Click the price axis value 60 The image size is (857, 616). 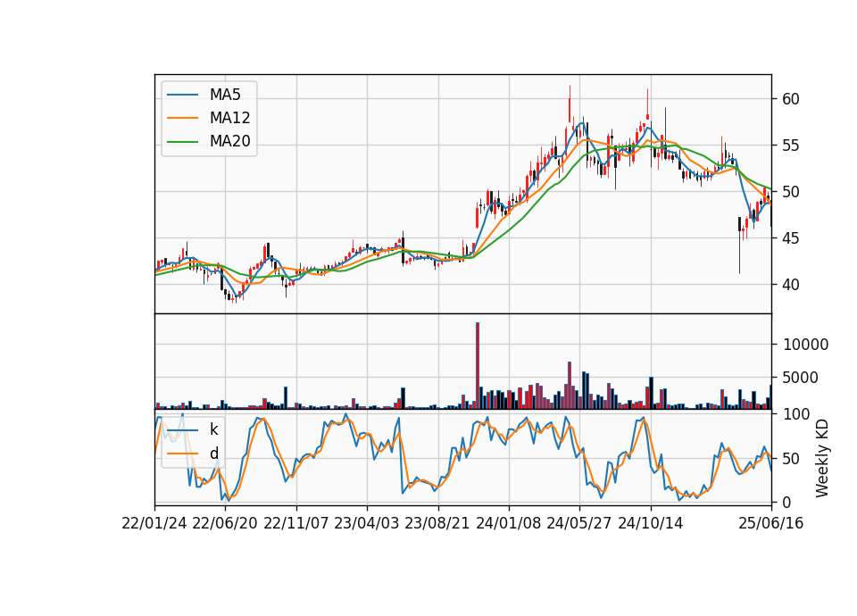coord(791,99)
